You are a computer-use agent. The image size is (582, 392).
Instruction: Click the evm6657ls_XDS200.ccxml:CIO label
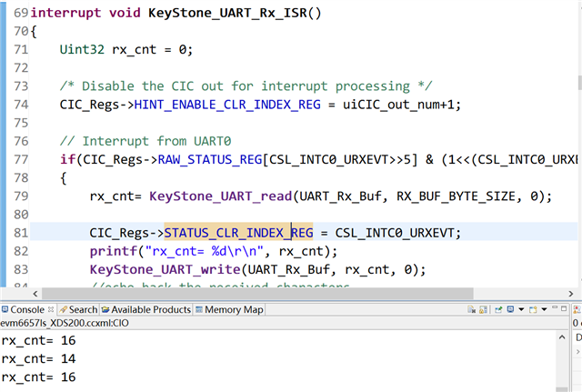(65, 323)
